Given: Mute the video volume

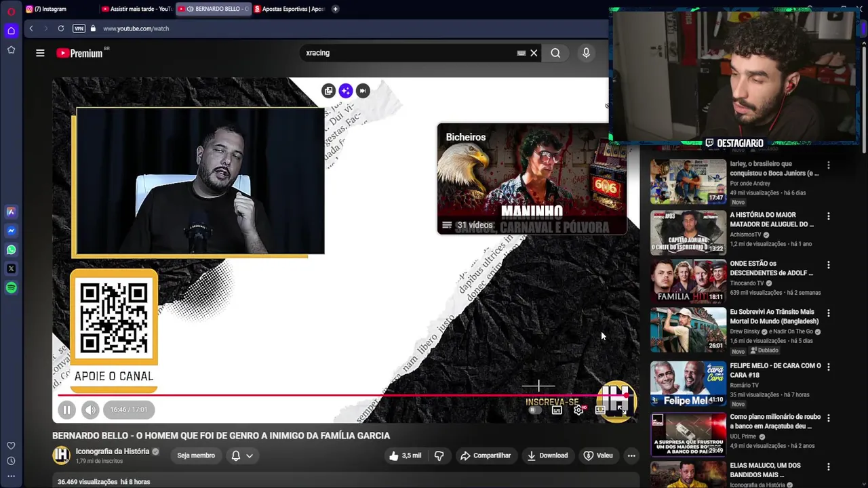Looking at the screenshot, I should (x=90, y=409).
